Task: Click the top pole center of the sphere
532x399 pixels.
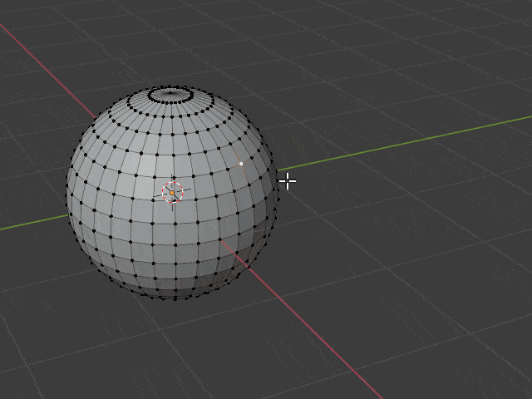Action: pyautogui.click(x=170, y=92)
